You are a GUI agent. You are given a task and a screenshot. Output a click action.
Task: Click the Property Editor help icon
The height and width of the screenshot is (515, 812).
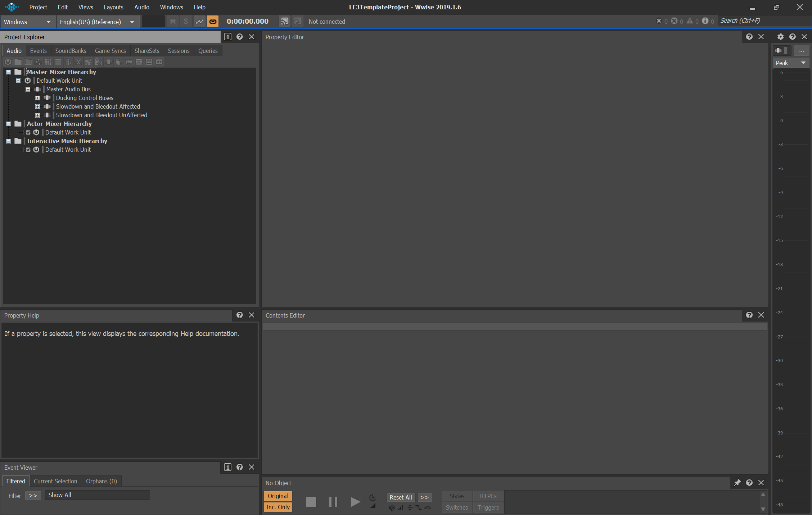click(x=749, y=37)
